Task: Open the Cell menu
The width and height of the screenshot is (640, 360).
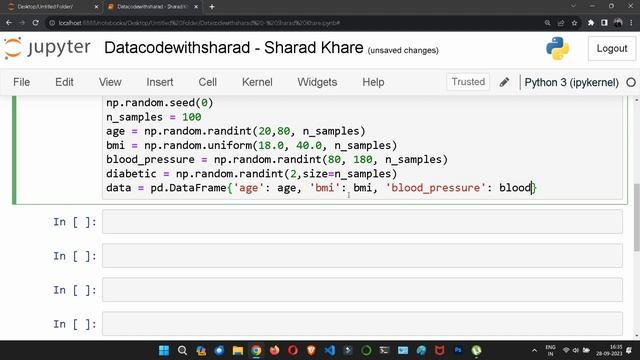Action: [207, 82]
